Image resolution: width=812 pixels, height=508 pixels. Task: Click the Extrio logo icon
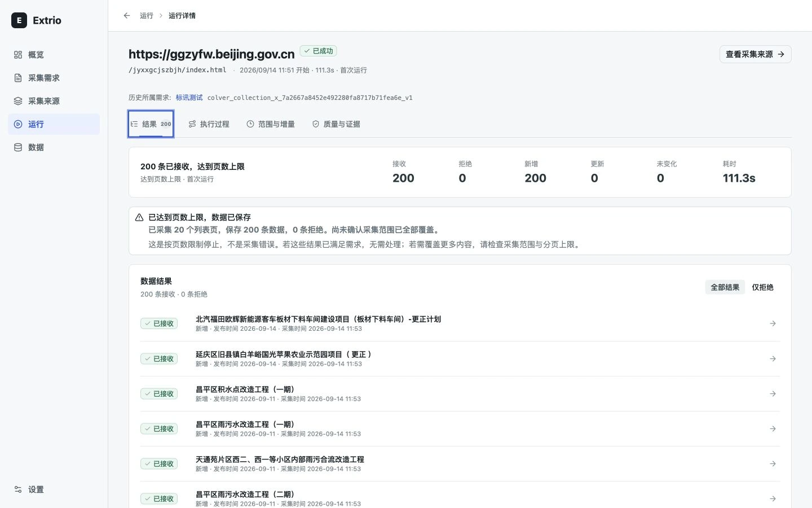19,20
